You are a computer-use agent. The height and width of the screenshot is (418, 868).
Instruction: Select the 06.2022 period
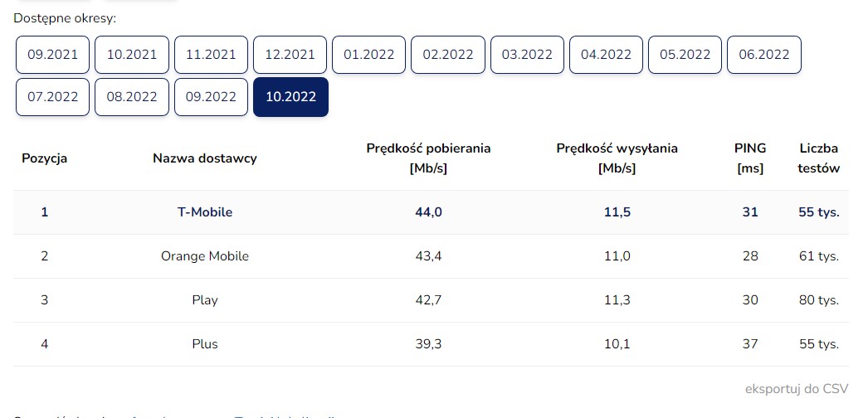(x=764, y=55)
